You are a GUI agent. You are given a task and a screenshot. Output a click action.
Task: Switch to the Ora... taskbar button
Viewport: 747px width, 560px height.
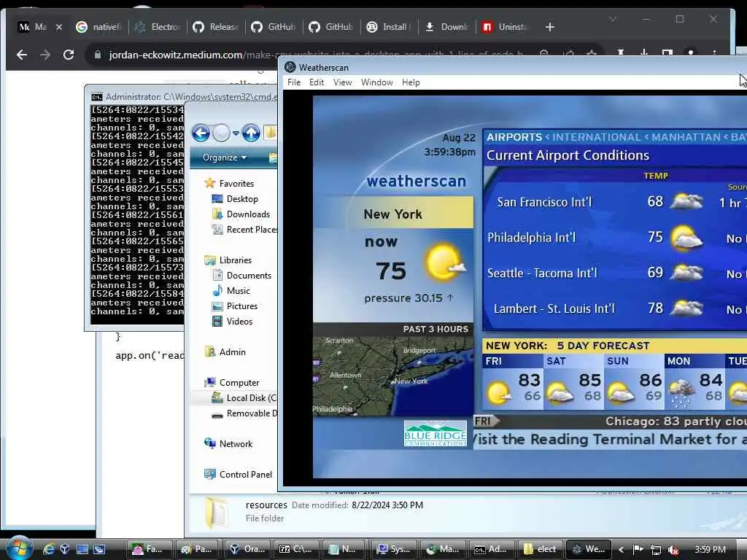(247, 549)
